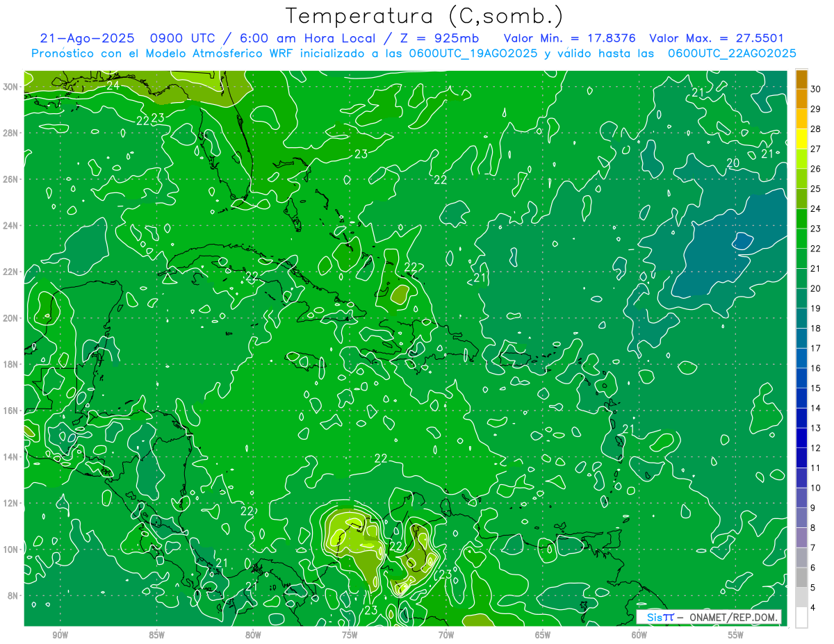Click the "14N" latitude axis label

(x=10, y=457)
